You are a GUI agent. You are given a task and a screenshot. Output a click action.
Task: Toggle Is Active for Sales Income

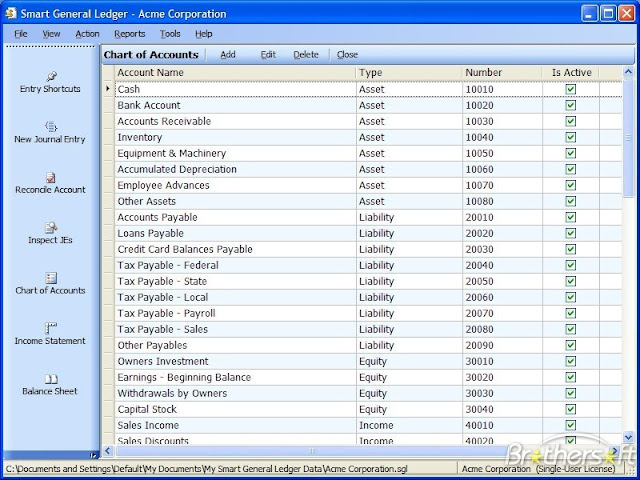(x=571, y=425)
